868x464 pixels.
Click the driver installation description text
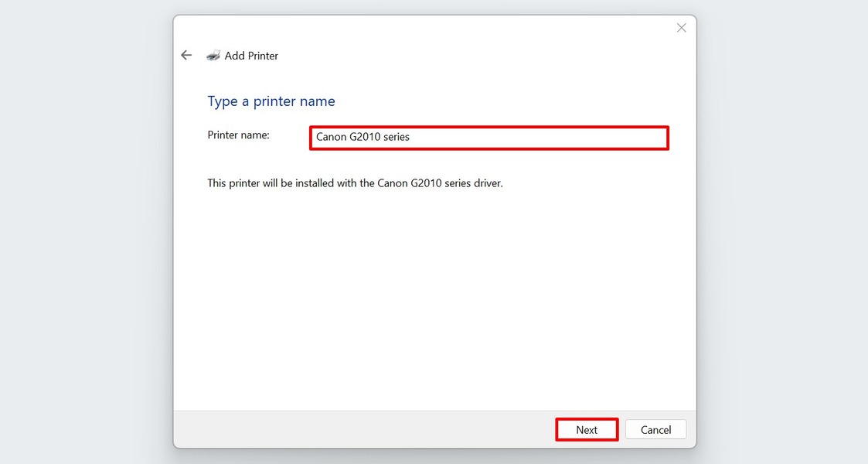(355, 183)
